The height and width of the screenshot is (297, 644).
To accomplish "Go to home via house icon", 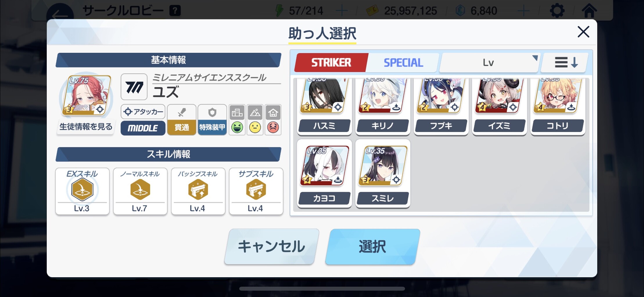I will [589, 10].
